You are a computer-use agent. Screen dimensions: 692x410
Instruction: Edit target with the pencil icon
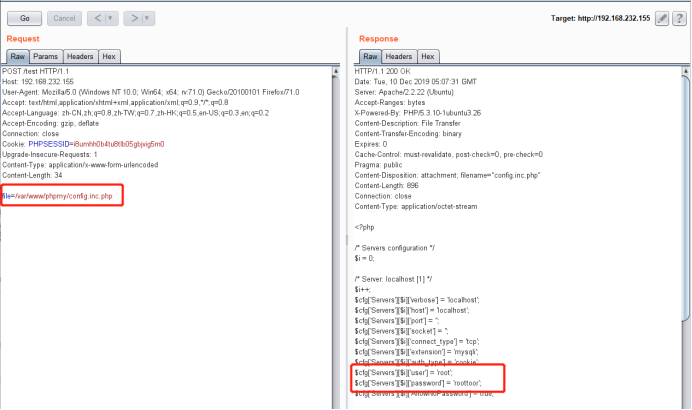[x=662, y=19]
